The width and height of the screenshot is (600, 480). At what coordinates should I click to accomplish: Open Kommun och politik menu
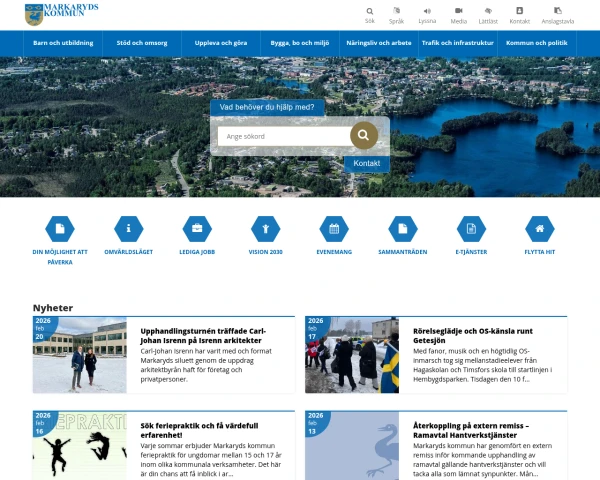click(x=536, y=43)
